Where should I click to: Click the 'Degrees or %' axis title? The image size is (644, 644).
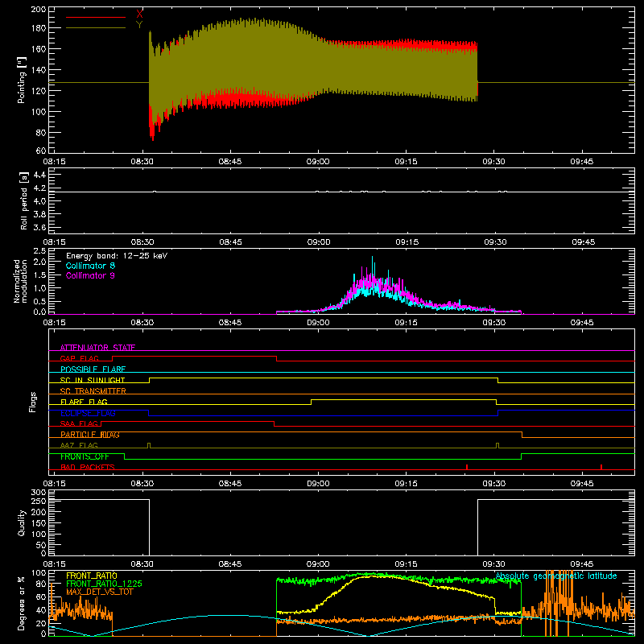(22, 603)
